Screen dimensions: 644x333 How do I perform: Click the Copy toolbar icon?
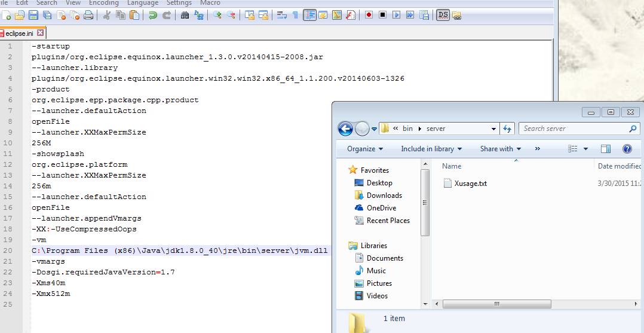click(120, 15)
